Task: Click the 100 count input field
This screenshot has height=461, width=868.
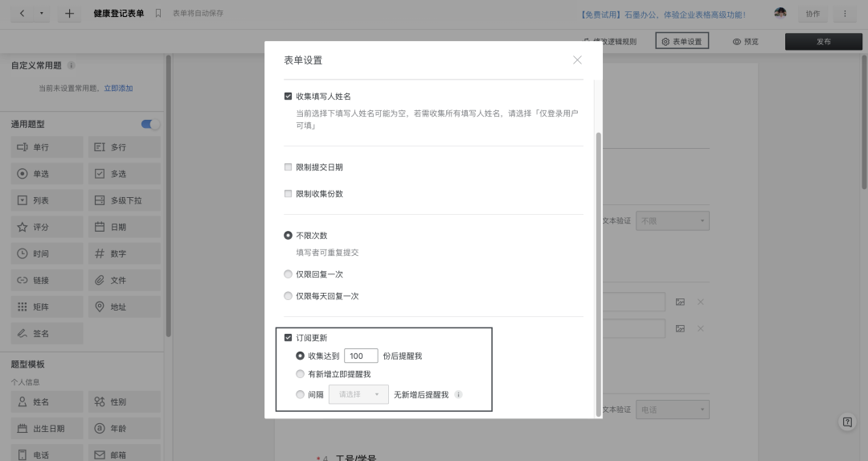Action: coord(361,356)
